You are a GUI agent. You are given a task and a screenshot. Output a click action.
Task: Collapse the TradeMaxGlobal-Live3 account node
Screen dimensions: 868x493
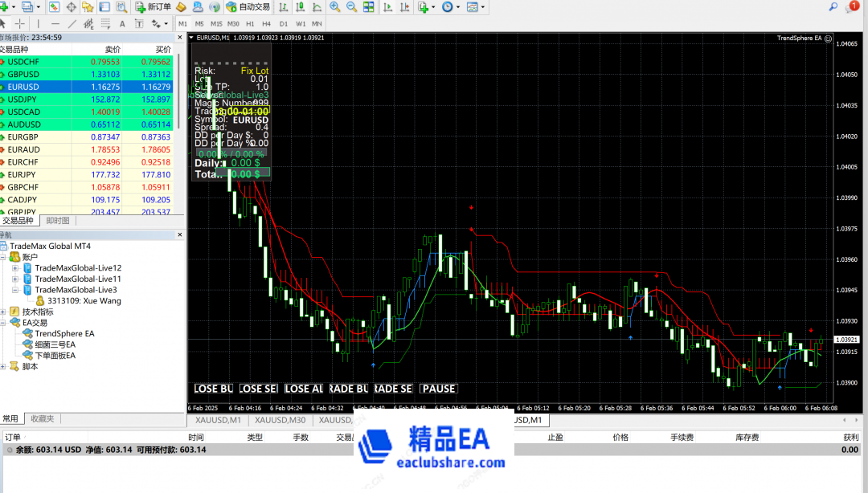click(x=14, y=290)
